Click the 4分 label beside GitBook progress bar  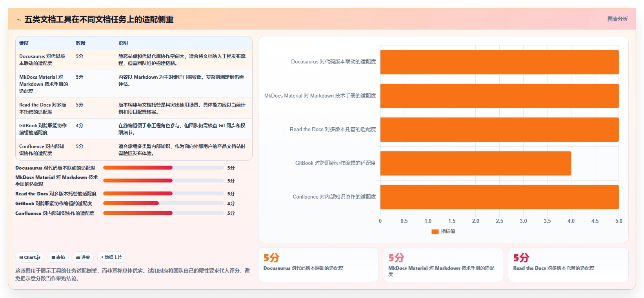click(231, 203)
